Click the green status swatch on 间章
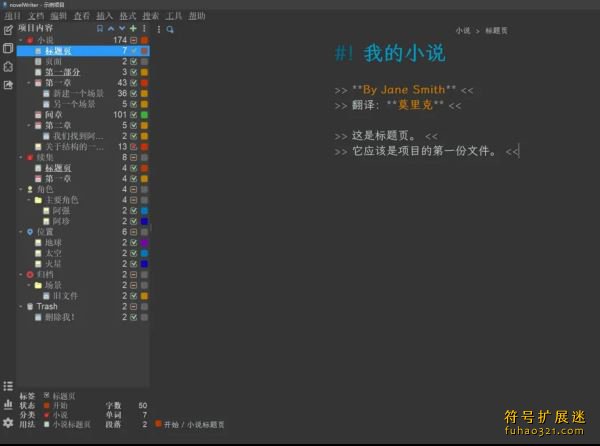Image resolution: width=600 pixels, height=446 pixels. pyautogui.click(x=144, y=115)
